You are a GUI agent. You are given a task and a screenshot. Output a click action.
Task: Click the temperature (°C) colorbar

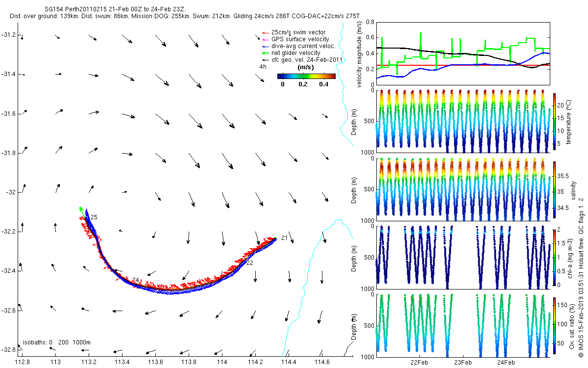(554, 120)
